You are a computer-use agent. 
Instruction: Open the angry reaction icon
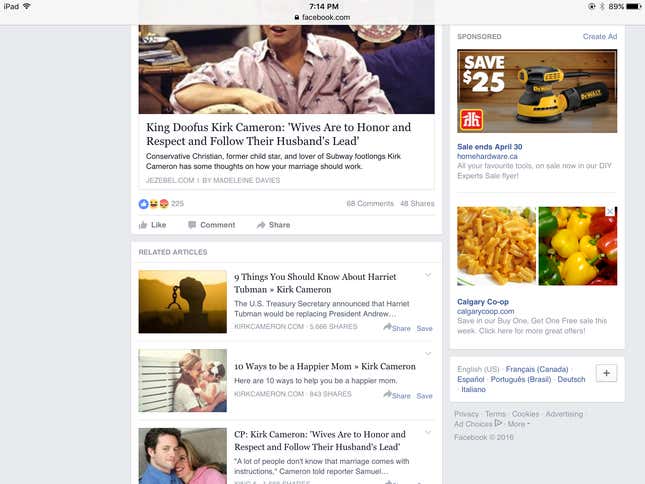coord(164,204)
